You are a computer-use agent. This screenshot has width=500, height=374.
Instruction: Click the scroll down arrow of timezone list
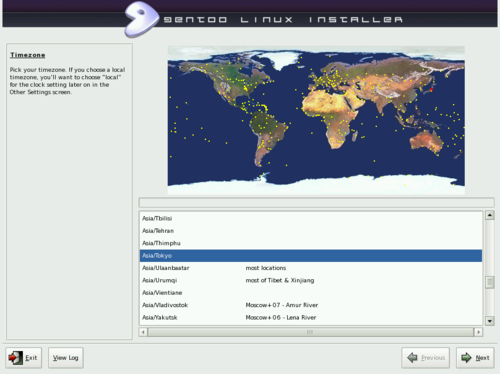(489, 321)
